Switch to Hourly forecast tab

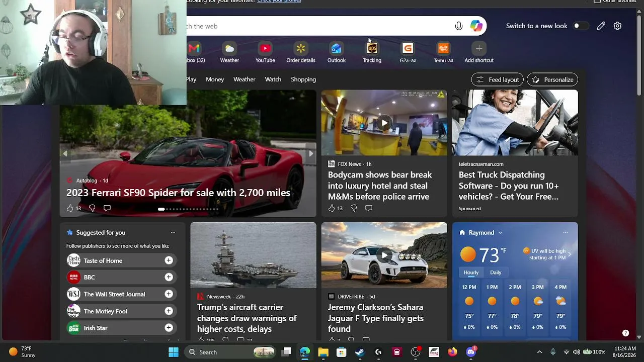[471, 273]
